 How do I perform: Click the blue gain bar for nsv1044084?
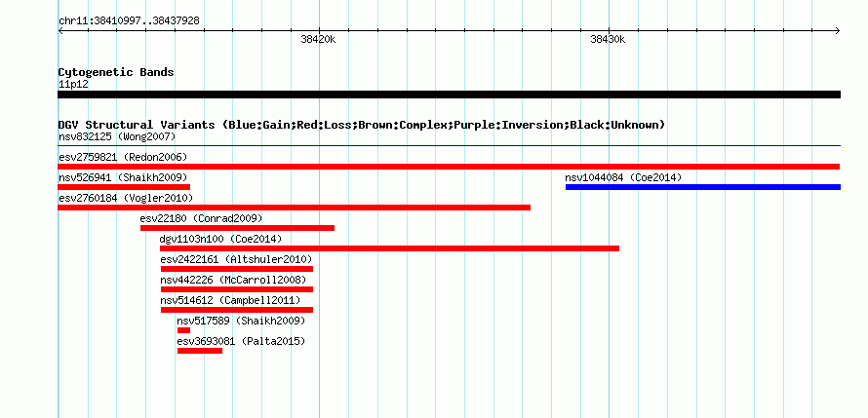(703, 187)
